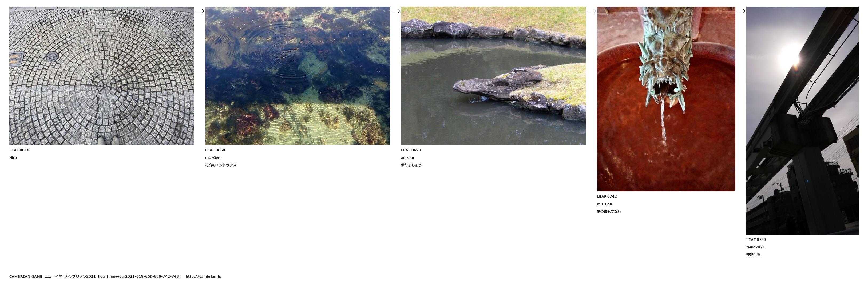This screenshot has width=868, height=283.
Task: Click the CAMBRIAN GAME footer title
Action: [x=26, y=276]
